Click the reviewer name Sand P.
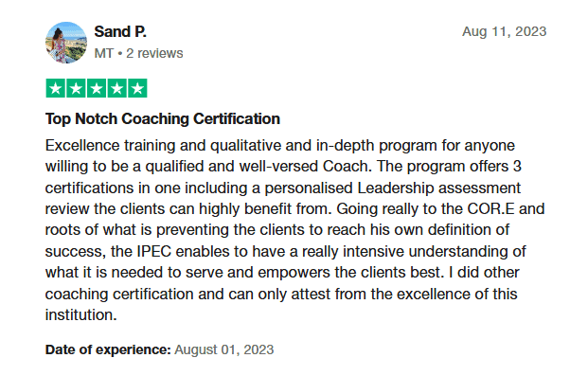 [120, 32]
